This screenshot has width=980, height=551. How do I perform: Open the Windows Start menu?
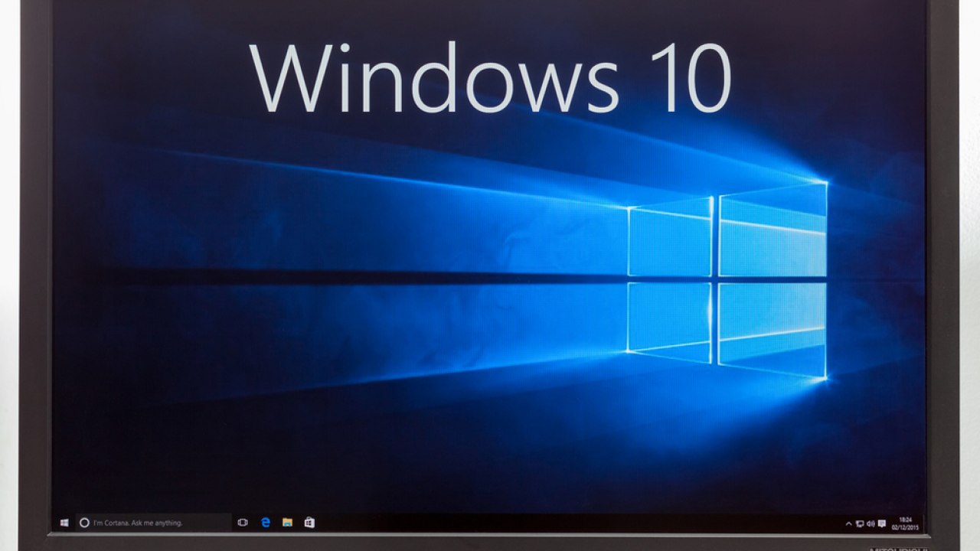64,523
